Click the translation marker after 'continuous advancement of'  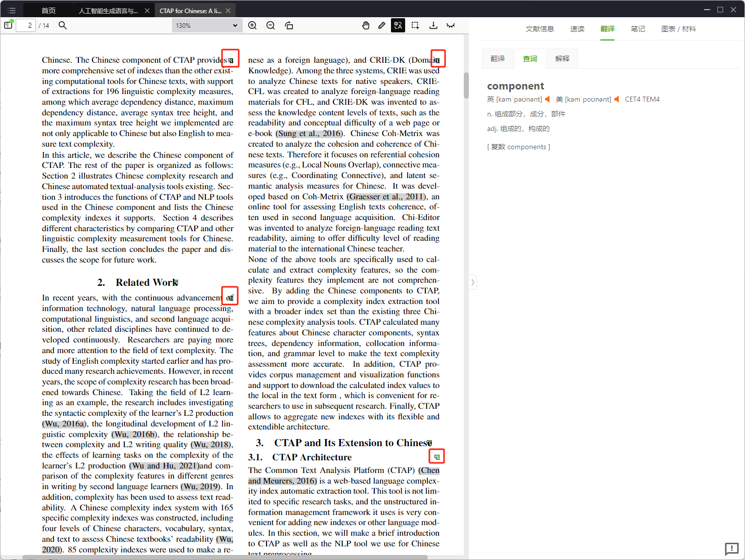[x=230, y=298]
